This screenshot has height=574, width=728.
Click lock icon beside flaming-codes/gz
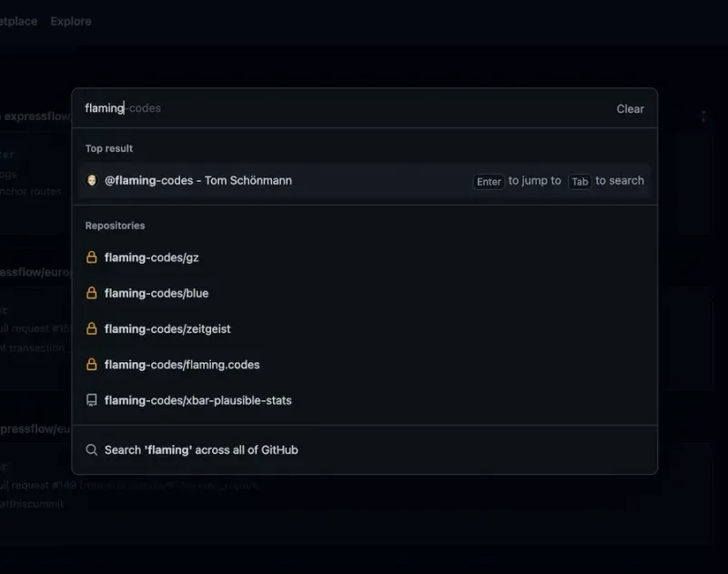[x=92, y=257]
